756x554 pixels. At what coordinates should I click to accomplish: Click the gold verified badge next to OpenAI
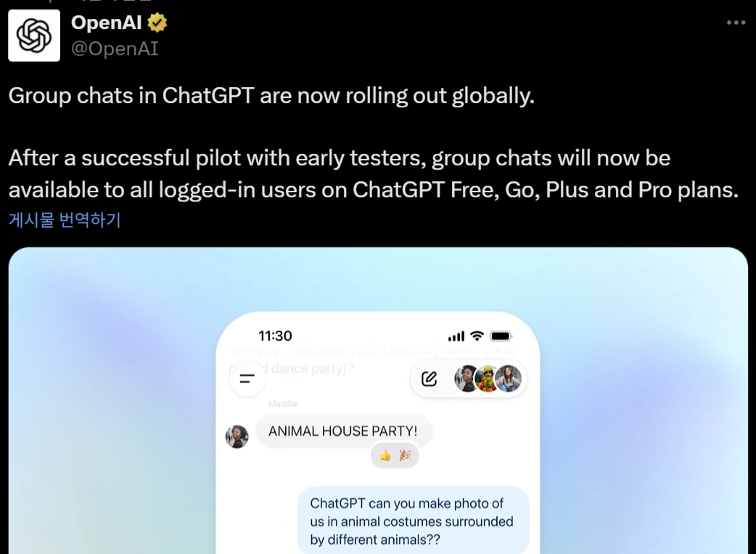pos(157,22)
